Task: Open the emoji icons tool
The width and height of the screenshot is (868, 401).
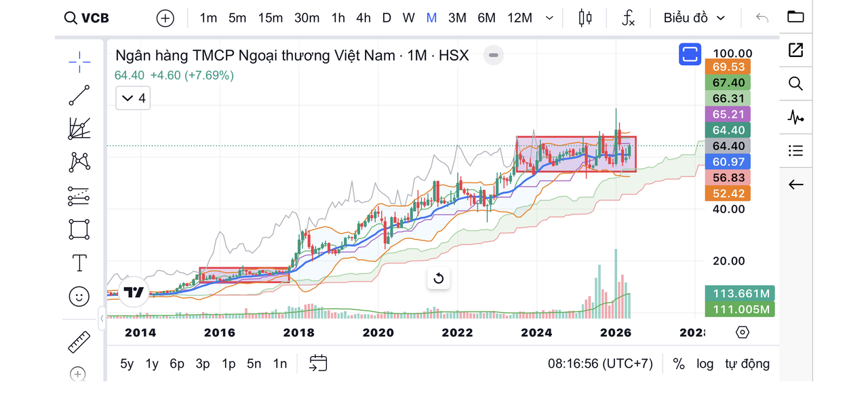Action: pyautogui.click(x=79, y=297)
